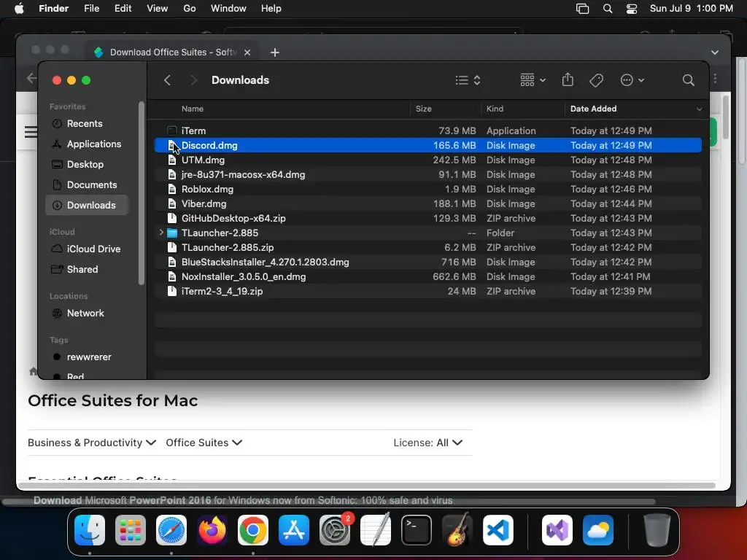Screen dimensions: 747x560
Task: Open App Store from the Dock
Action: coord(294,530)
